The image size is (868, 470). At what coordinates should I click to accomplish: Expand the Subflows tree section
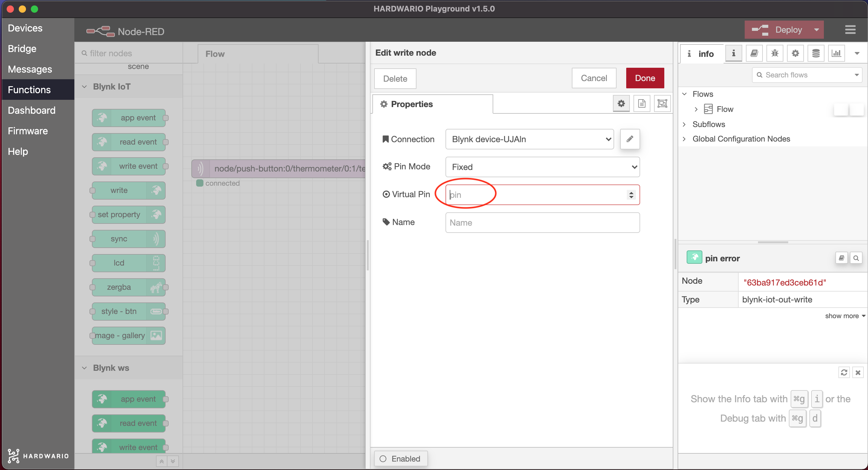(x=684, y=124)
